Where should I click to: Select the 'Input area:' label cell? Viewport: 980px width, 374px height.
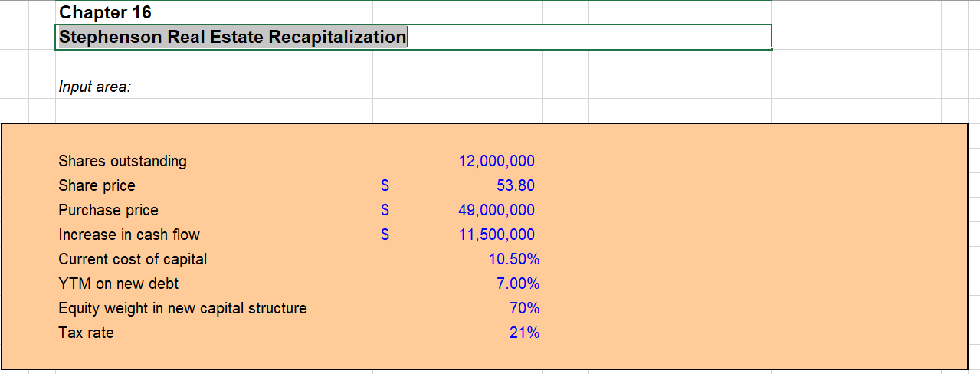tap(95, 87)
